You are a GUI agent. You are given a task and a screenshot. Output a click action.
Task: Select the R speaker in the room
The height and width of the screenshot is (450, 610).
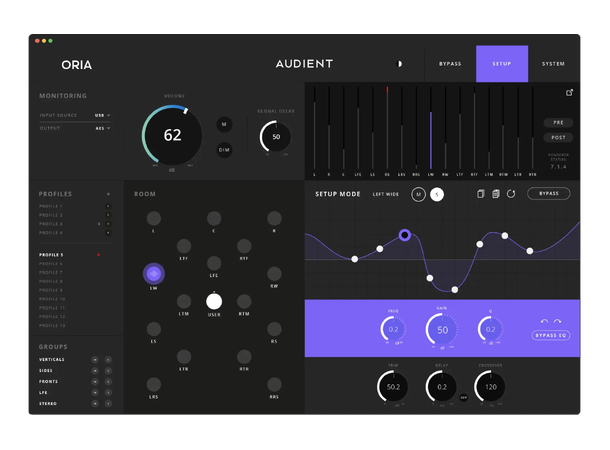coord(274,219)
